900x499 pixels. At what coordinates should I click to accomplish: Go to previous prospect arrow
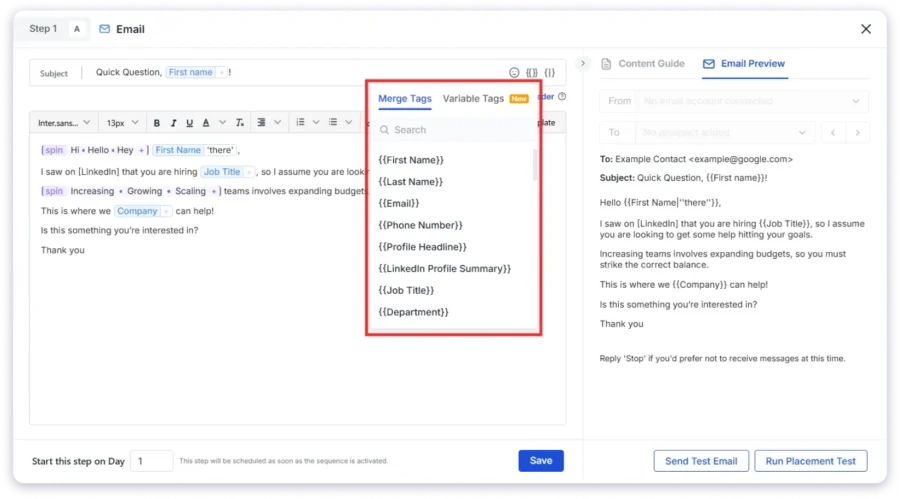tap(833, 133)
